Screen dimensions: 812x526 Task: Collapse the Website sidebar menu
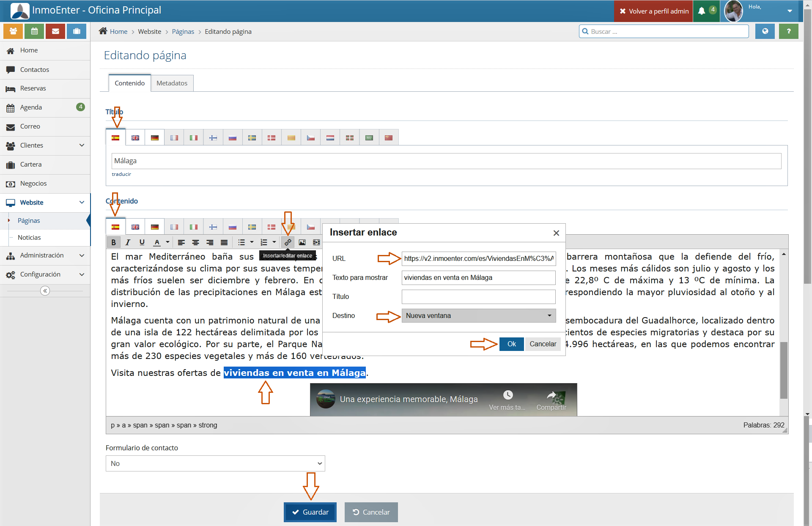(45, 203)
